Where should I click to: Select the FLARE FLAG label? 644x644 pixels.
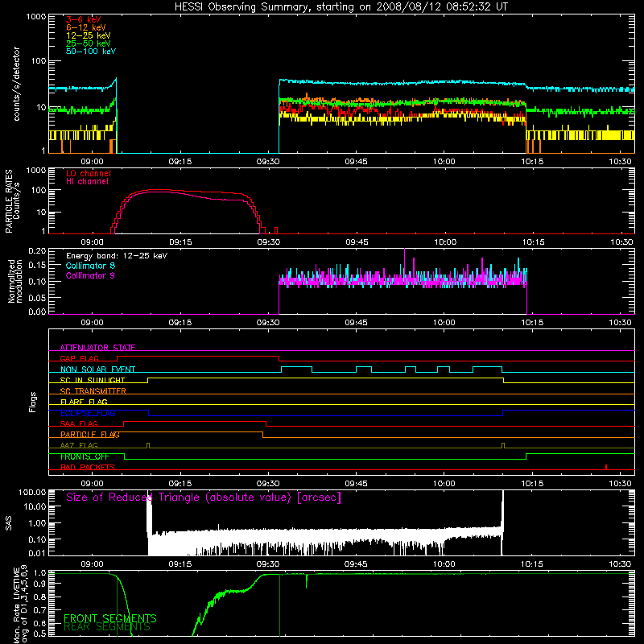[84, 402]
